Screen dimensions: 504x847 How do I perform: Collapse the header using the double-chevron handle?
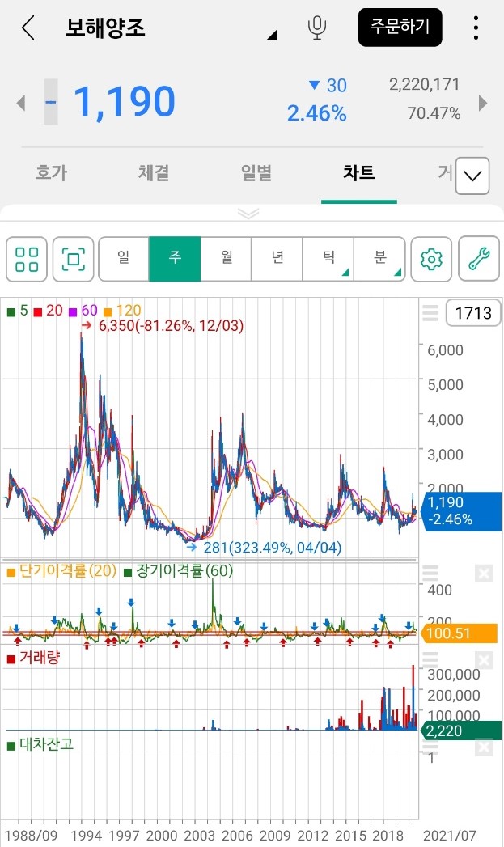coord(248,214)
